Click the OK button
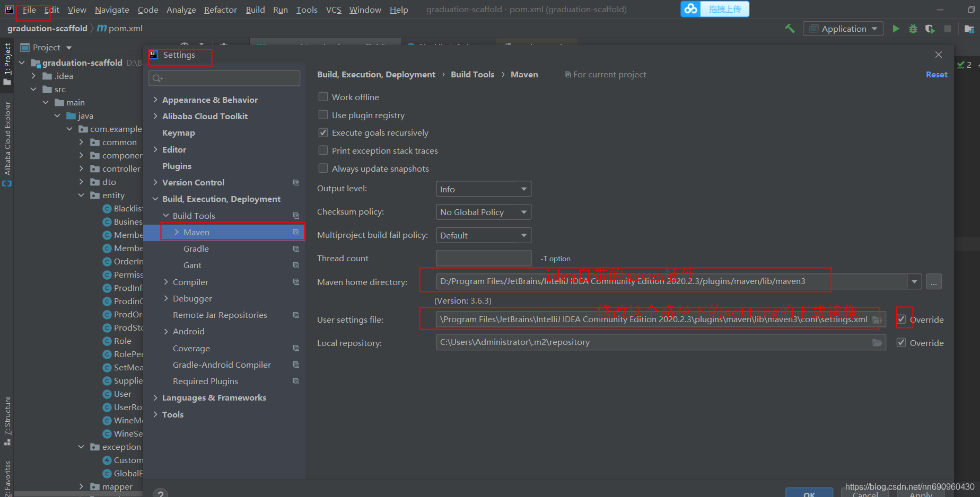The image size is (980, 497). [x=809, y=493]
